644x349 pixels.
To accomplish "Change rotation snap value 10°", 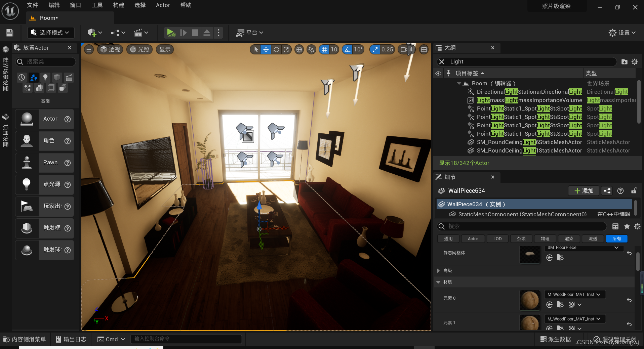I will point(358,50).
